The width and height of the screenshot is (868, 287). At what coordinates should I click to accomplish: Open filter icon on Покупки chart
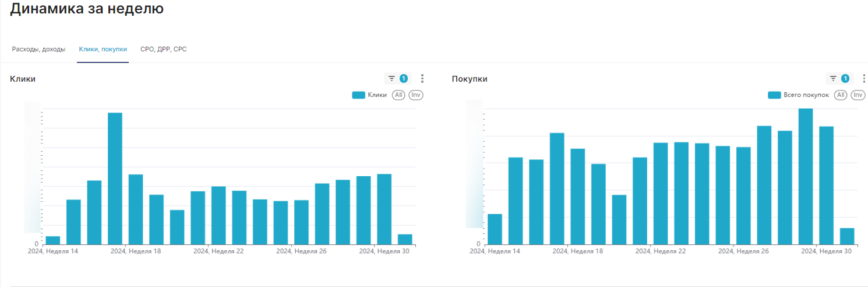(833, 78)
